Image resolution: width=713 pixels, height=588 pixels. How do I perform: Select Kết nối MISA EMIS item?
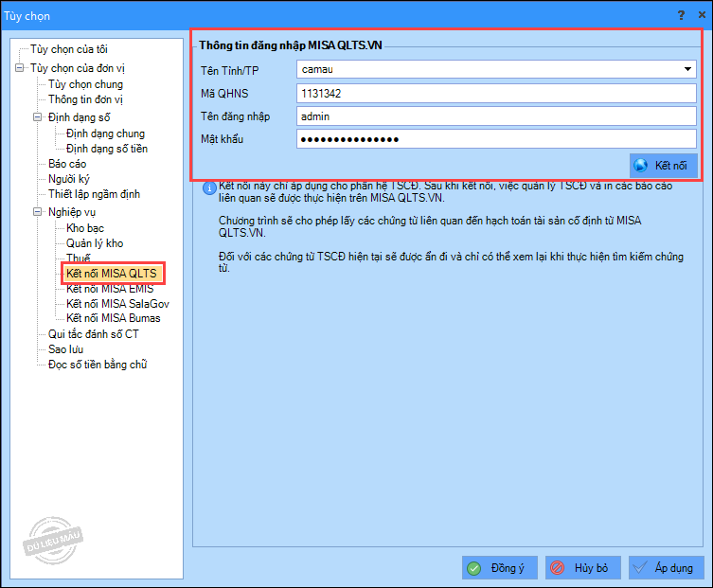click(110, 289)
